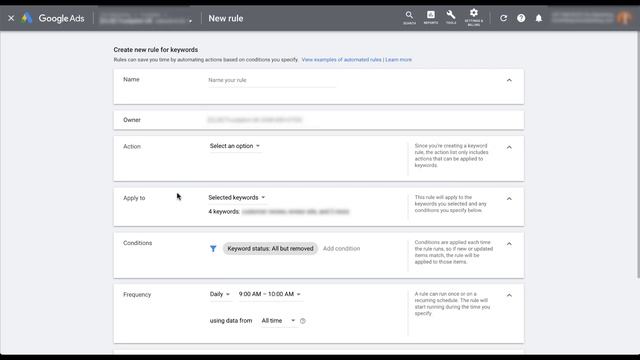Viewport: 640px width, 360px height.
Task: Click the 'Keyword status: All but removed' chip
Action: pos(270,249)
